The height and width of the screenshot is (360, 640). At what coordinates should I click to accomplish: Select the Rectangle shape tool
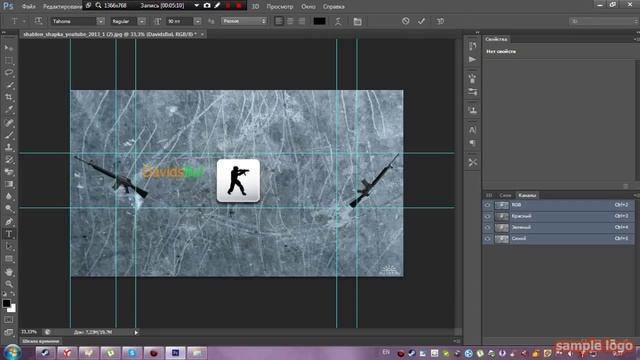coord(9,259)
